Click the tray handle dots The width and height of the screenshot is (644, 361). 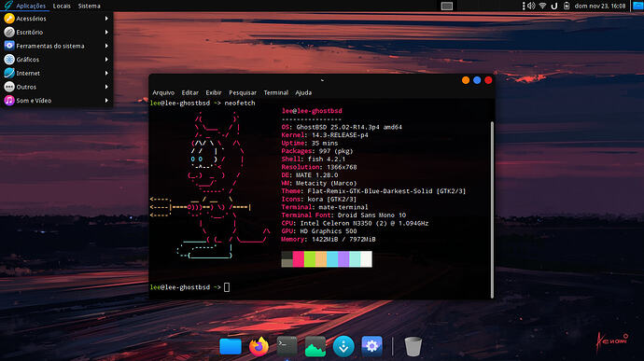click(524, 6)
